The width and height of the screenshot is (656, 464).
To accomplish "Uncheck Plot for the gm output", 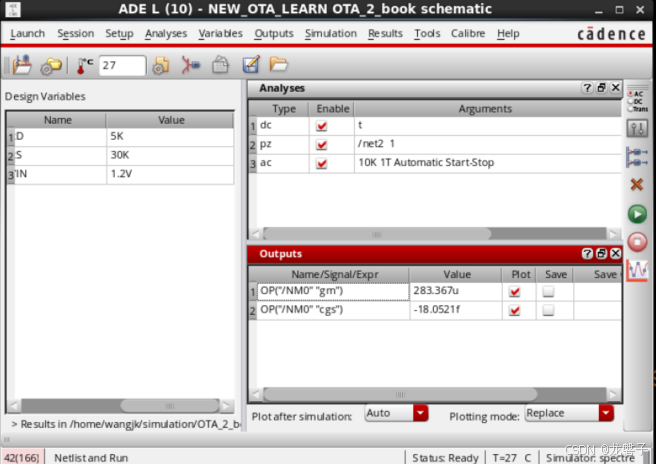I will 515,291.
